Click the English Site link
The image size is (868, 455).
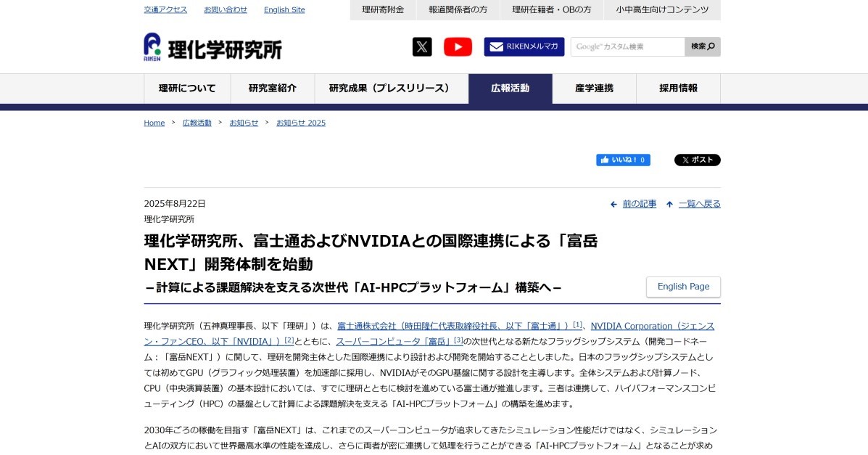[284, 9]
